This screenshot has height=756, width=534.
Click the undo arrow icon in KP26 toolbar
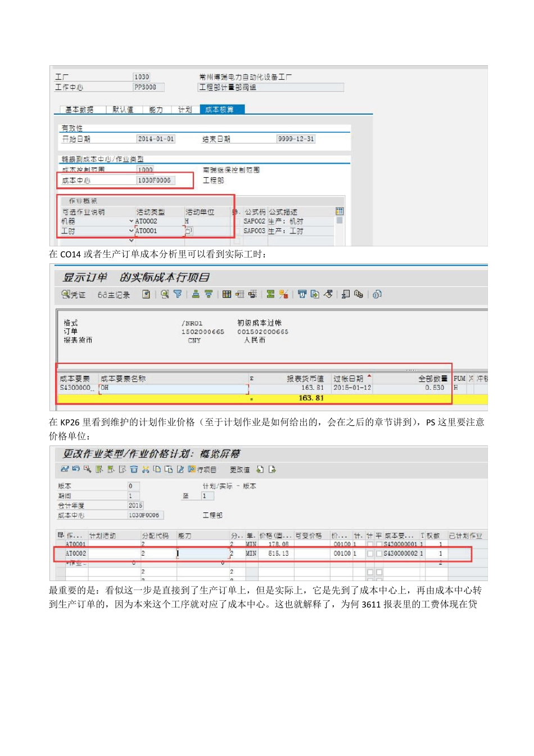click(x=76, y=469)
